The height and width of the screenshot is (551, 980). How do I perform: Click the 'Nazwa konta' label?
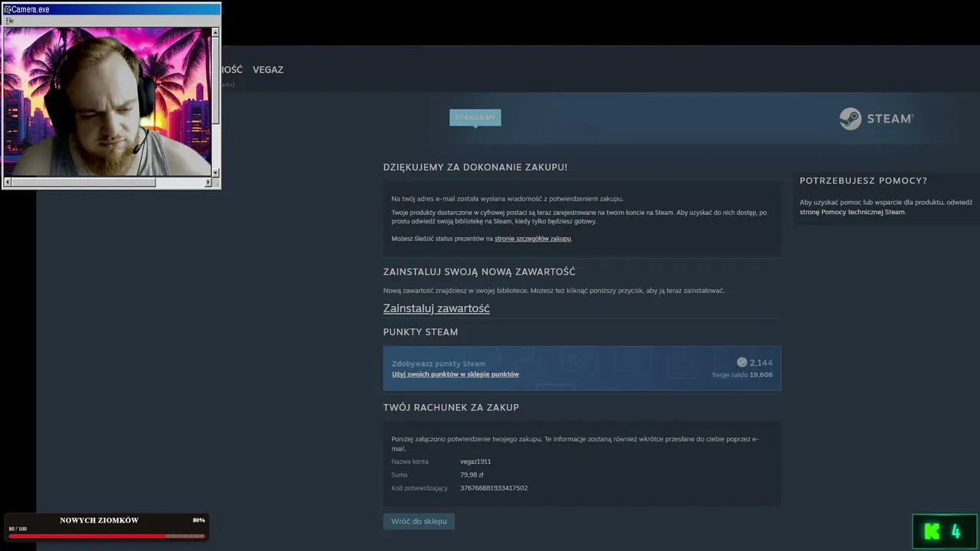pos(410,461)
